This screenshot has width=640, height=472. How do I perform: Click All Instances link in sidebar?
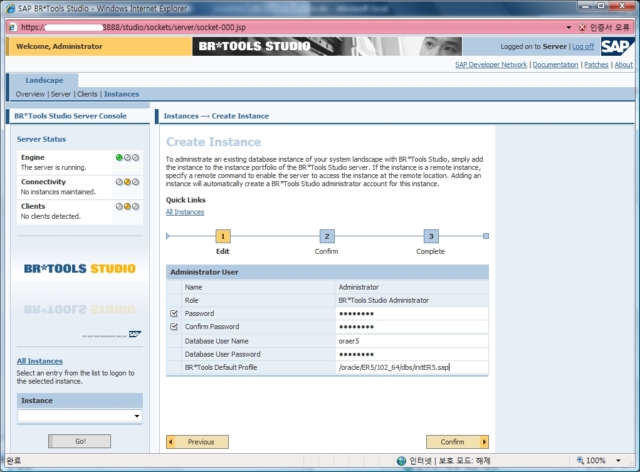(40, 361)
